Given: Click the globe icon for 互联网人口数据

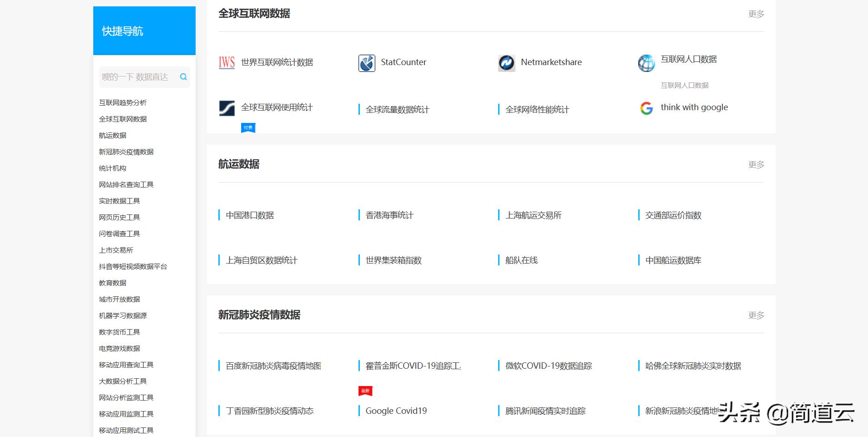Looking at the screenshot, I should [x=646, y=63].
